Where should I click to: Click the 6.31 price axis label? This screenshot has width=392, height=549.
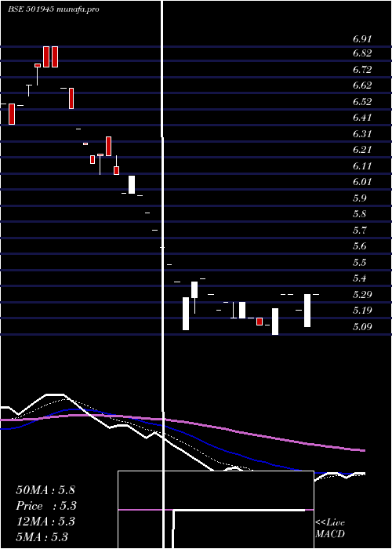(362, 134)
